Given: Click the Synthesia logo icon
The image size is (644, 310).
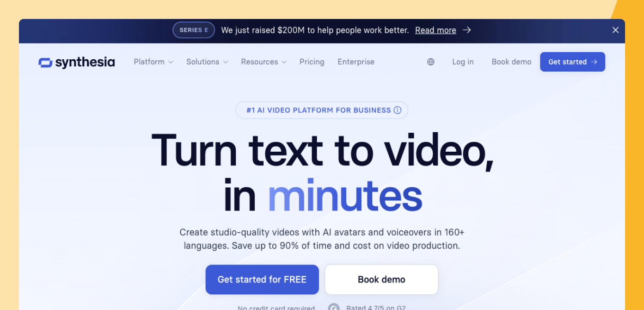Looking at the screenshot, I should [x=45, y=63].
